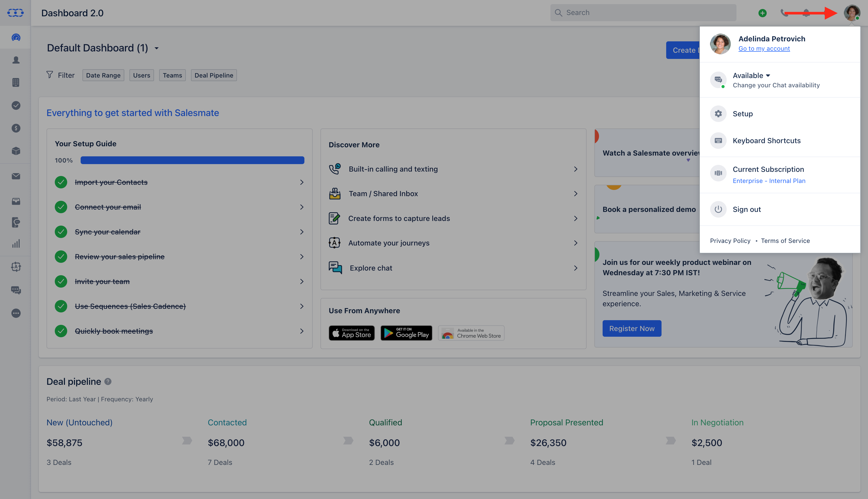
Task: Expand the Default Dashboard dropdown arrow
Action: click(x=157, y=48)
